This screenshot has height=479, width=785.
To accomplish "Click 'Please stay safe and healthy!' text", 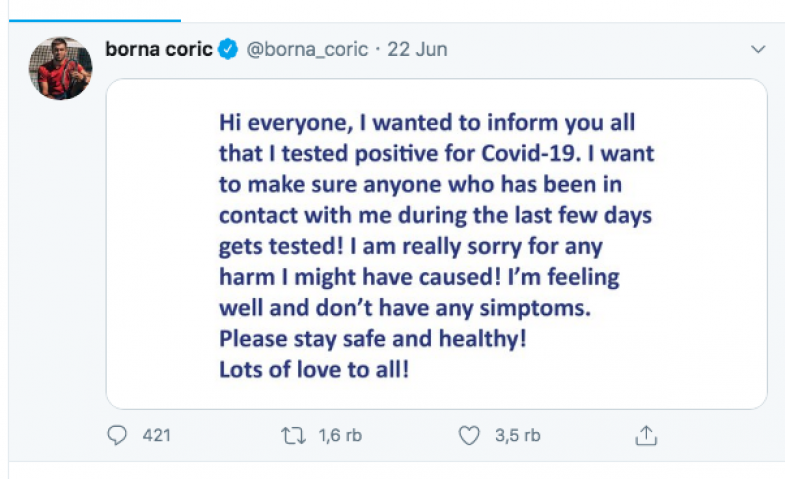I will pyautogui.click(x=372, y=339).
